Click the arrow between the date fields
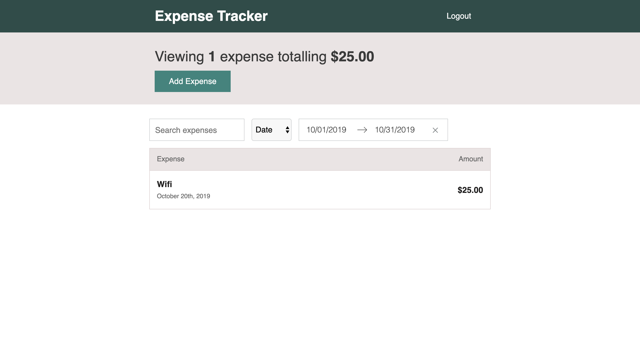The height and width of the screenshot is (364, 640). coord(362,130)
